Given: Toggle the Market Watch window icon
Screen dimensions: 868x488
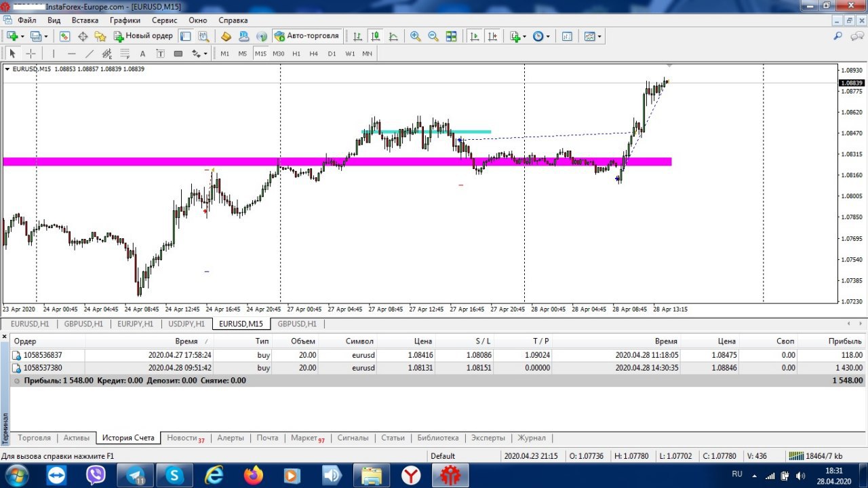Looking at the screenshot, I should 65,36.
